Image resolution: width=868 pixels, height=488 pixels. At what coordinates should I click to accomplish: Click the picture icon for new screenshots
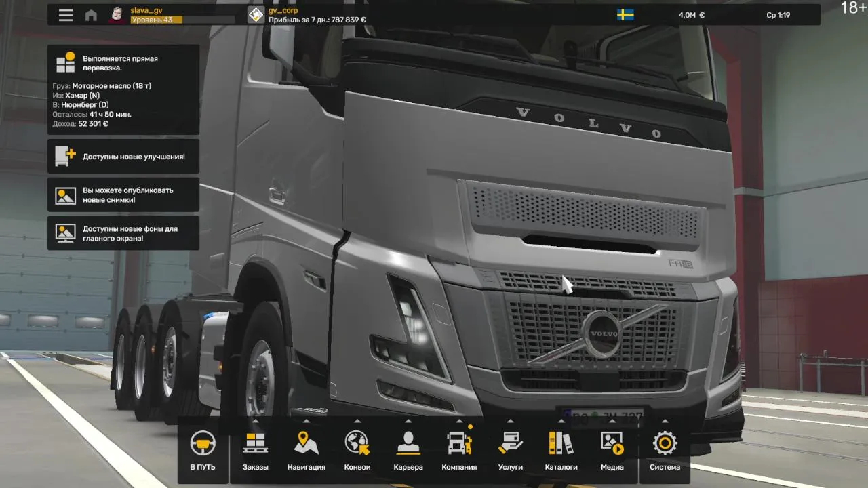(66, 195)
